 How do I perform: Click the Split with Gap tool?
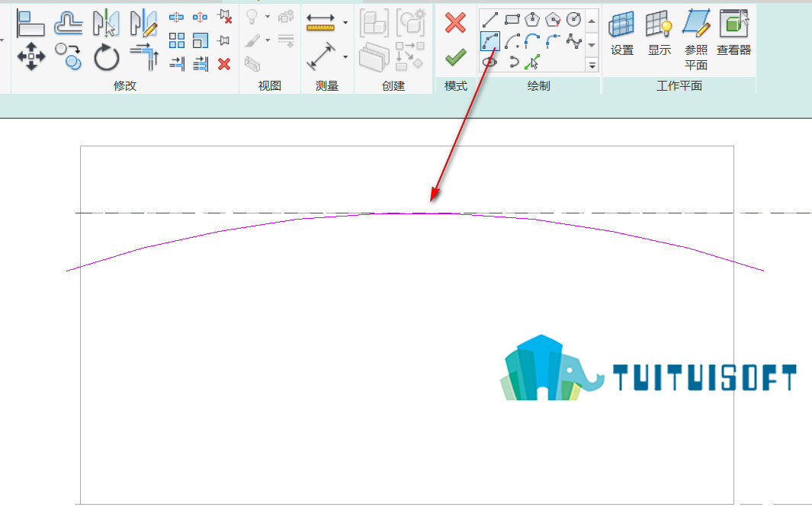click(200, 17)
